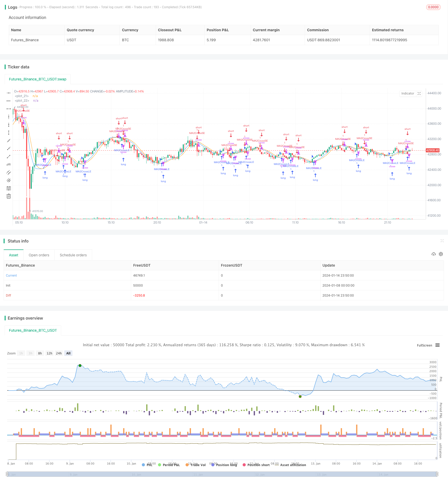Open the Indicator panel on chart

[x=408, y=93]
